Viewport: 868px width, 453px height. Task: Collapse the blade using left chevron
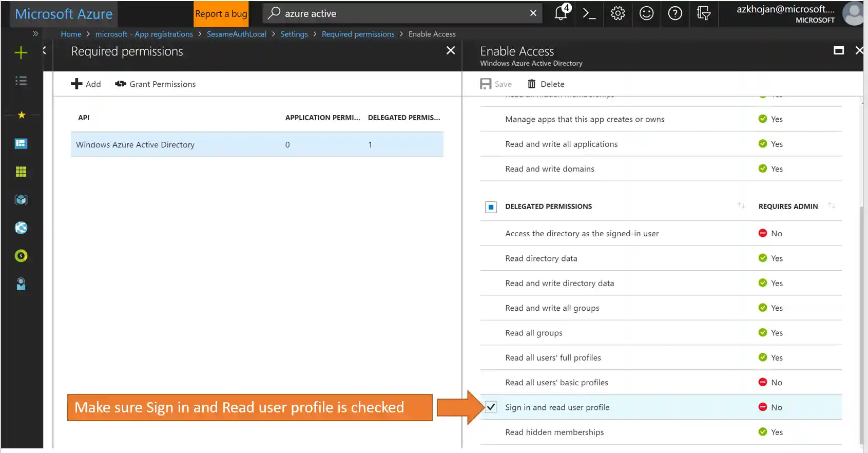pyautogui.click(x=45, y=50)
